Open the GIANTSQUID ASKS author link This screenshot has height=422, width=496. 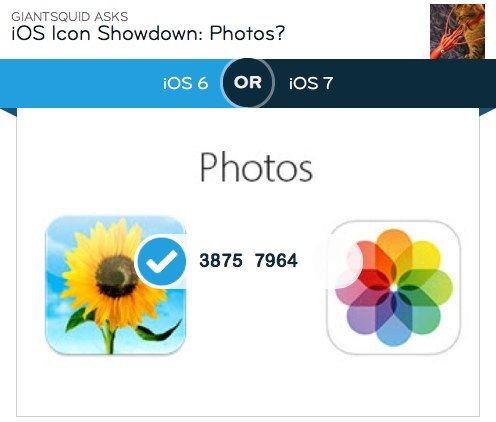point(70,16)
